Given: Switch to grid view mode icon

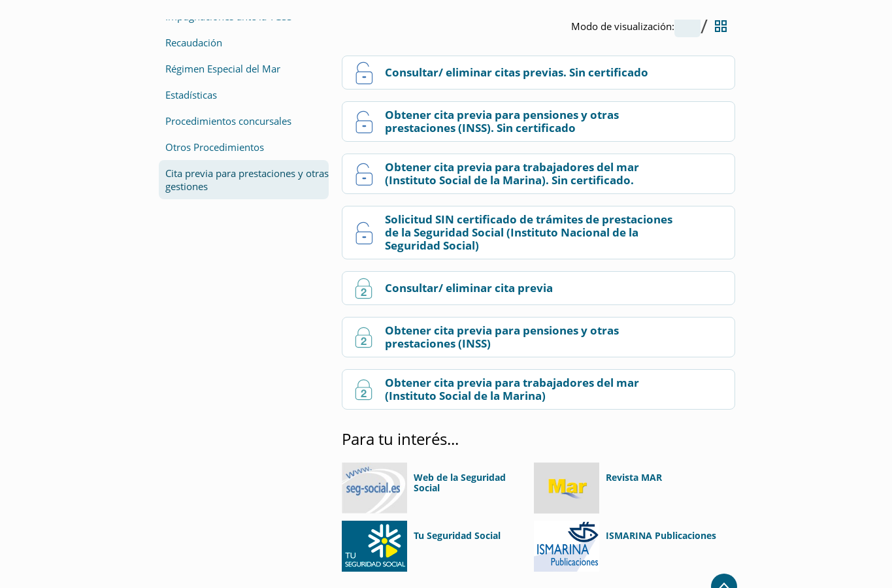Looking at the screenshot, I should click(721, 26).
